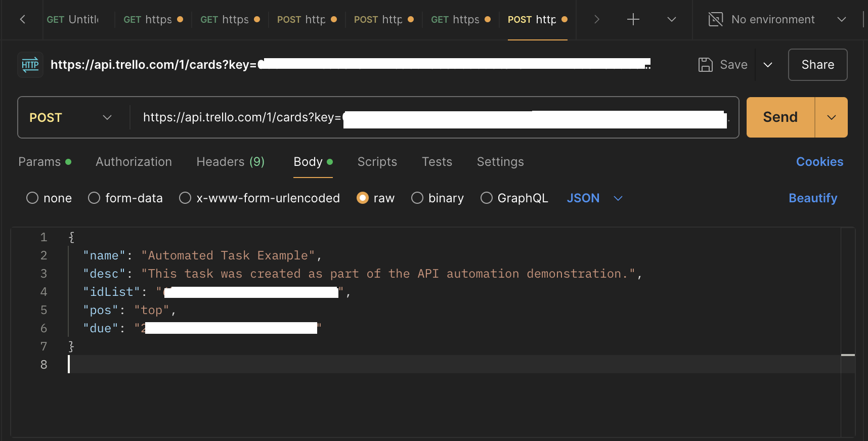Image resolution: width=868 pixels, height=441 pixels.
Task: Click the HTTP request type icon
Action: coord(30,65)
